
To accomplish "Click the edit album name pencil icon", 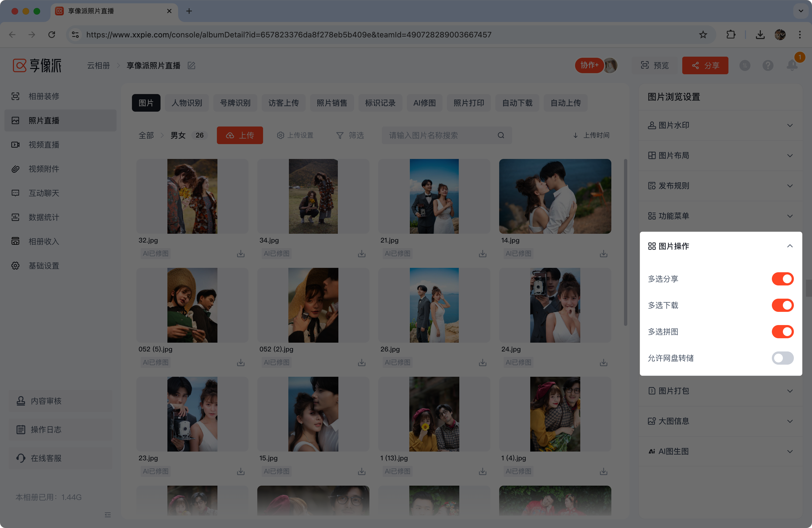I will [191, 65].
